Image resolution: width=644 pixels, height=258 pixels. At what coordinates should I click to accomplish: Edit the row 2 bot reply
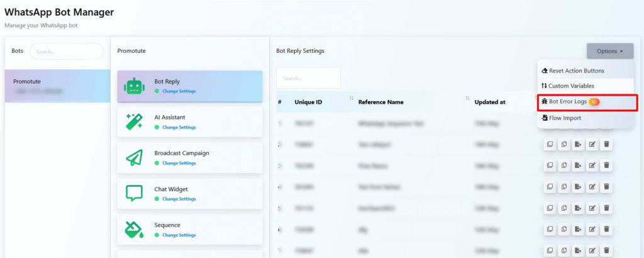[x=592, y=144]
